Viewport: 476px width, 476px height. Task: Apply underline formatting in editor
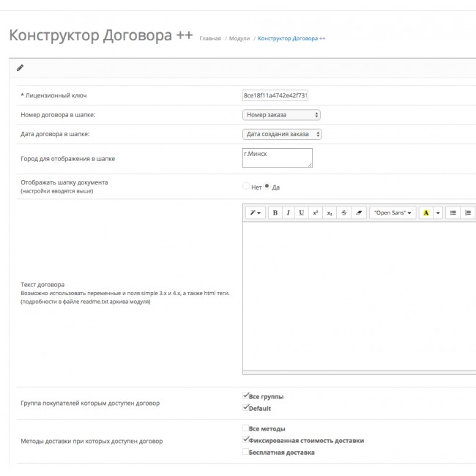[302, 212]
